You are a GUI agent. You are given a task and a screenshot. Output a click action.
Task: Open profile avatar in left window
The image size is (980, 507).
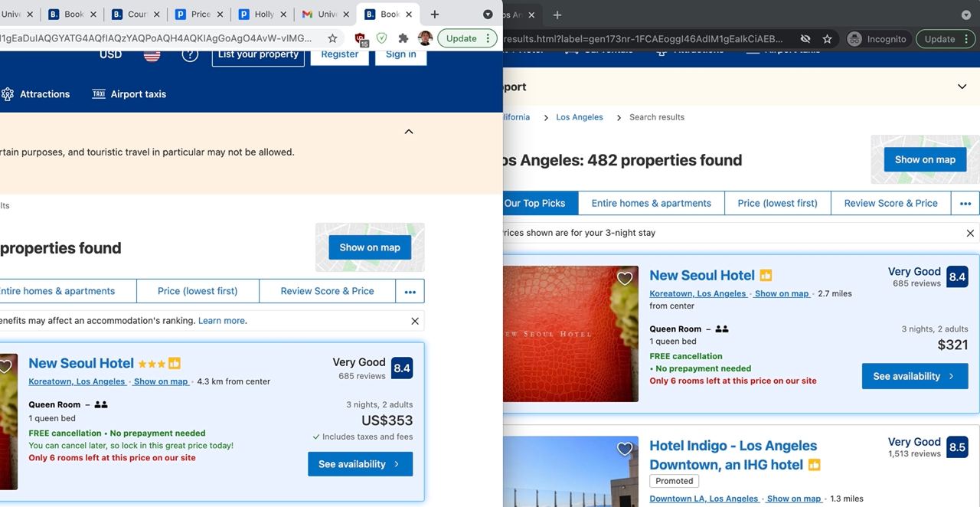pos(426,38)
